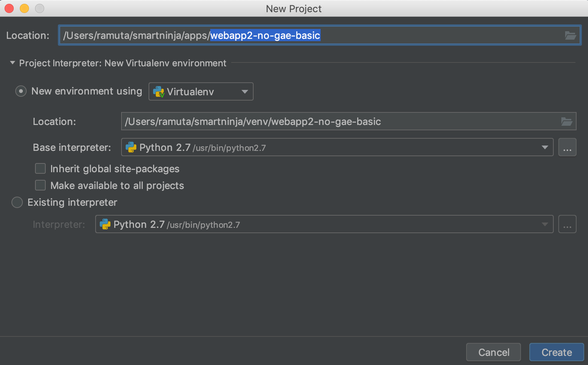Image resolution: width=588 pixels, height=365 pixels.
Task: Browse folder for virtualenv Location field
Action: coord(567,122)
